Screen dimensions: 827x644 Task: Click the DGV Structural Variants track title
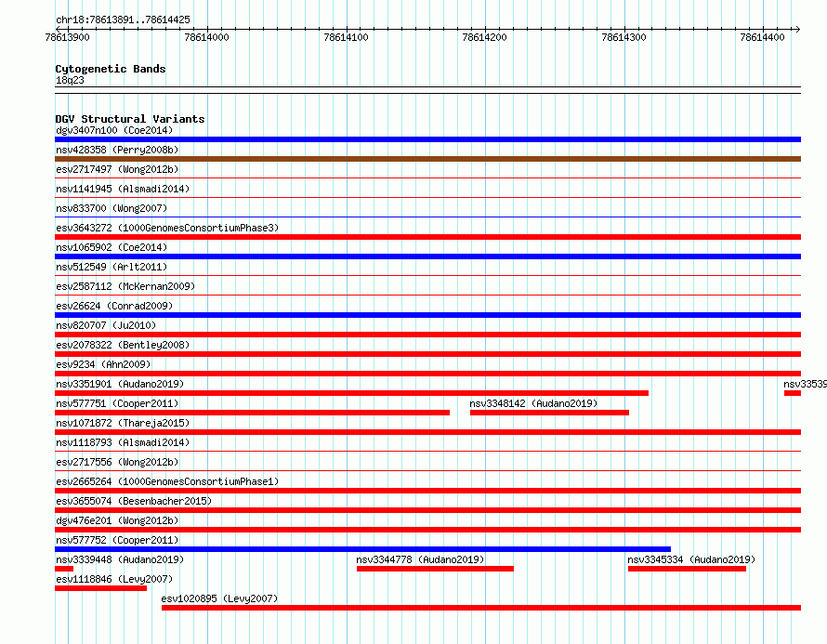click(130, 119)
